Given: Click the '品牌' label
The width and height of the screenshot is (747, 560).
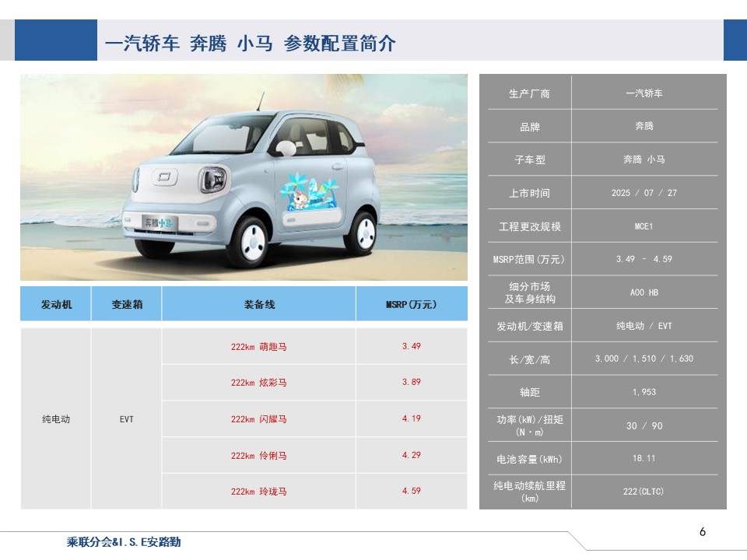Looking at the screenshot, I should click(529, 127).
